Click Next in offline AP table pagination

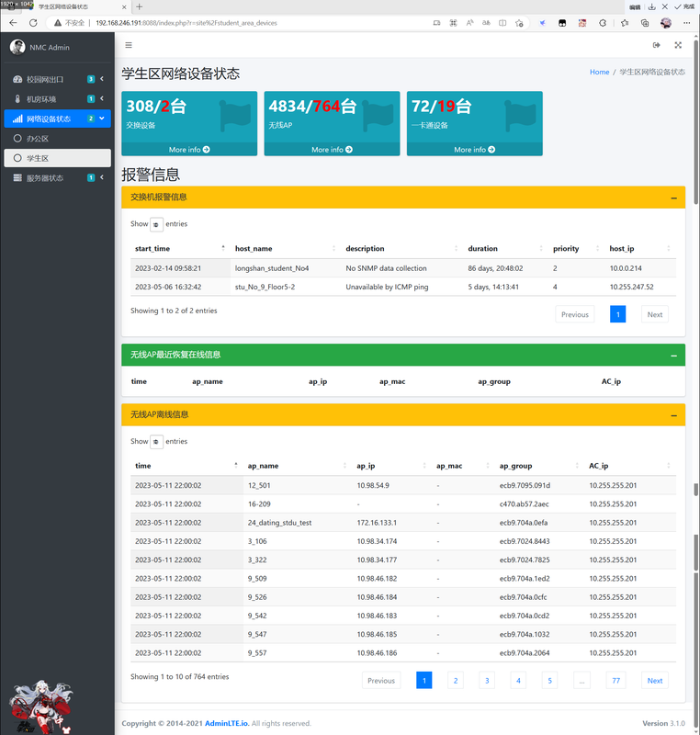coord(655,680)
